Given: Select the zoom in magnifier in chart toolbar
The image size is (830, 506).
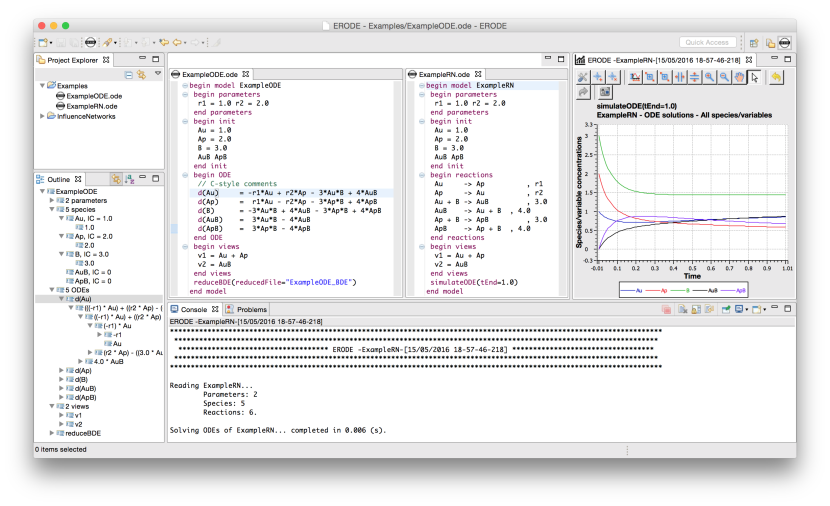Looking at the screenshot, I should click(x=709, y=77).
